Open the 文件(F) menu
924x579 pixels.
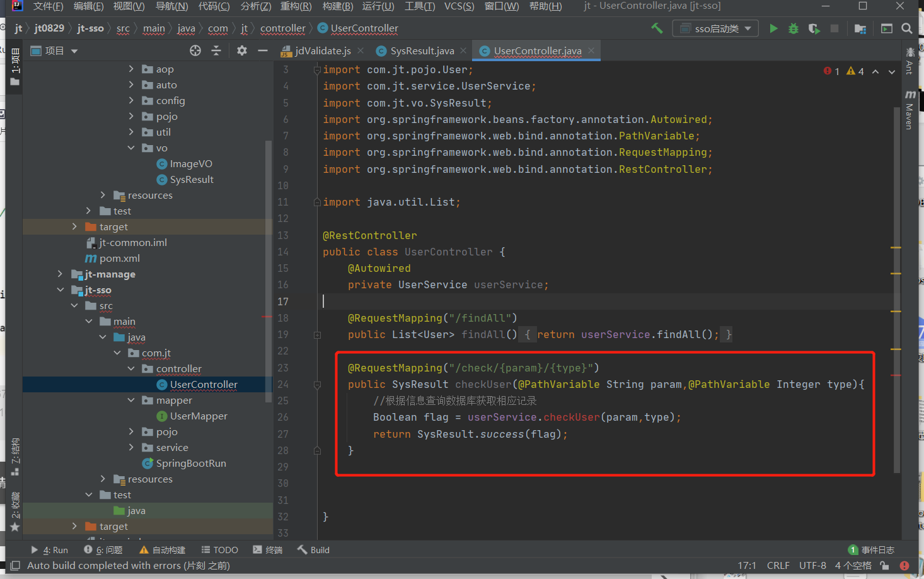click(48, 6)
